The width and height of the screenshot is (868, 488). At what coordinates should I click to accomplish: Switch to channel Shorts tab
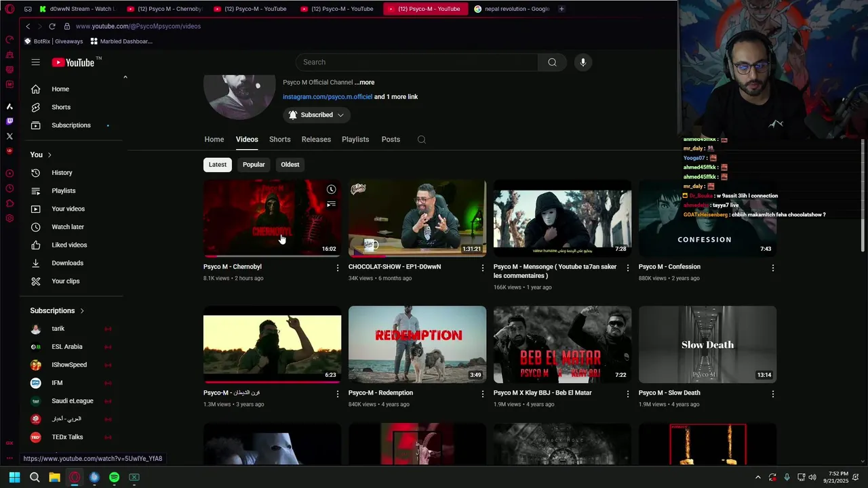[x=279, y=140]
